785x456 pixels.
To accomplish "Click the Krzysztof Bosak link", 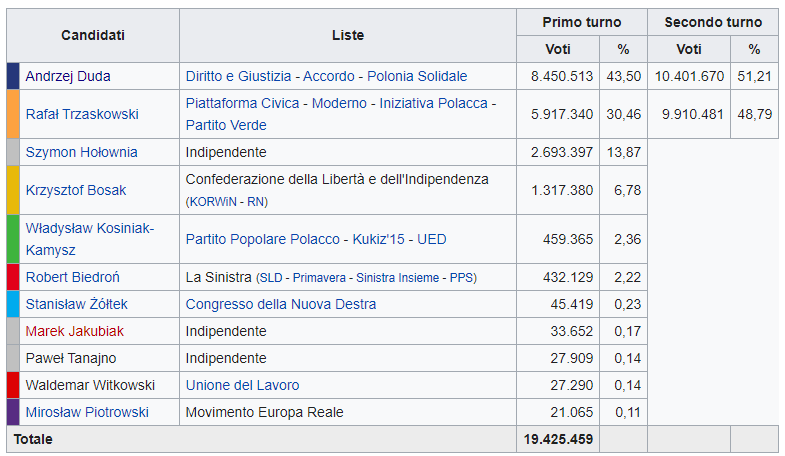I will 76,190.
